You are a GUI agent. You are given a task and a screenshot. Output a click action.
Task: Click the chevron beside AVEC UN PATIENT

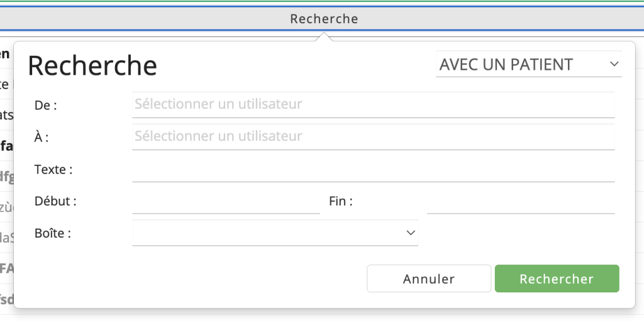(x=614, y=64)
